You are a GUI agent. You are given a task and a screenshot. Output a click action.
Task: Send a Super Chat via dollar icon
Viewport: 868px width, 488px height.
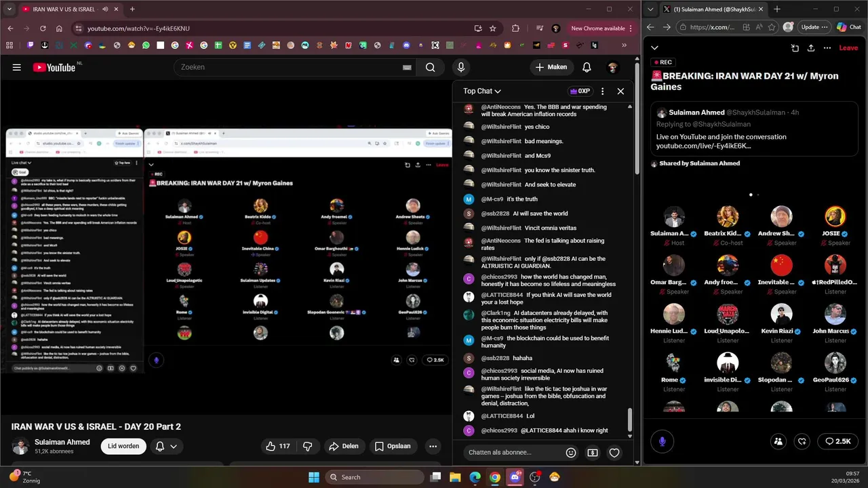coord(593,453)
